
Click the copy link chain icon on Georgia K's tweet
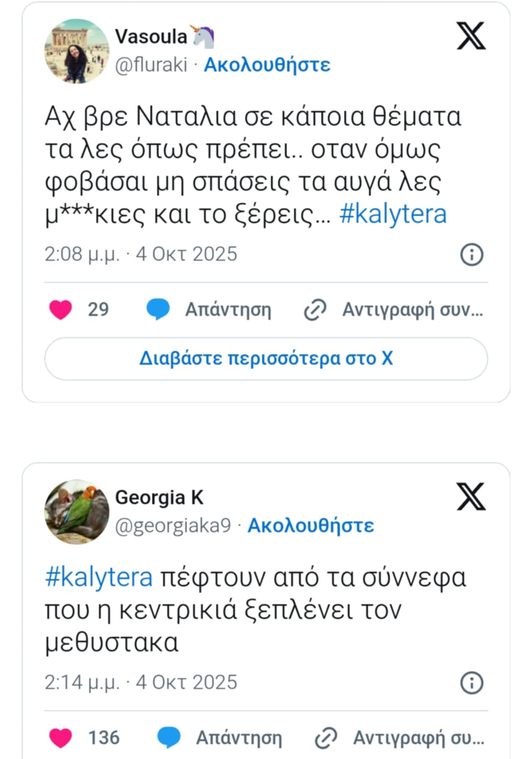326,738
